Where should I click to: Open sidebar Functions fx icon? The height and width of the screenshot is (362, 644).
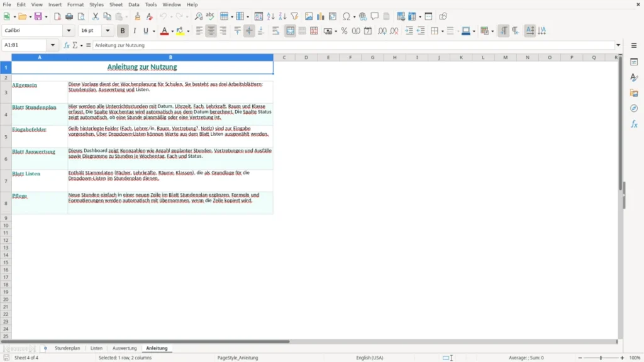point(634,124)
